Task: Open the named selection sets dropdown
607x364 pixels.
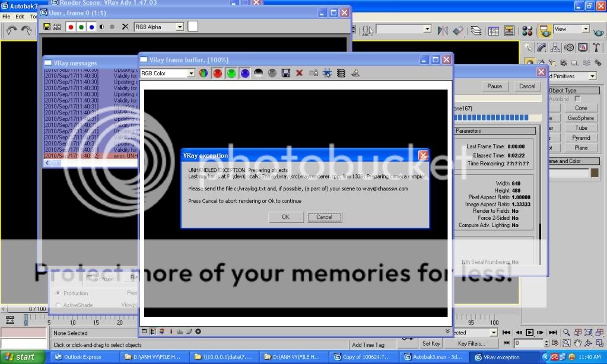Action: click(427, 28)
